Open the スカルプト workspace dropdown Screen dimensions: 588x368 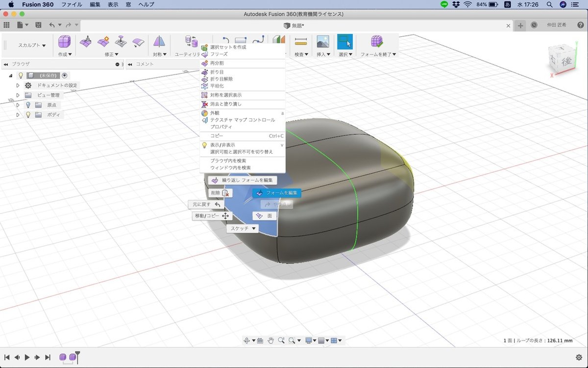(x=32, y=45)
